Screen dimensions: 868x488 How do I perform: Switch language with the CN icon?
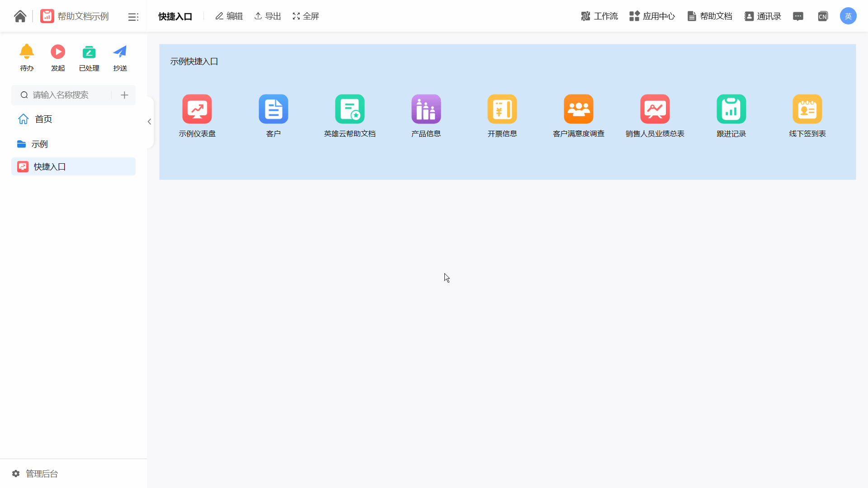823,16
